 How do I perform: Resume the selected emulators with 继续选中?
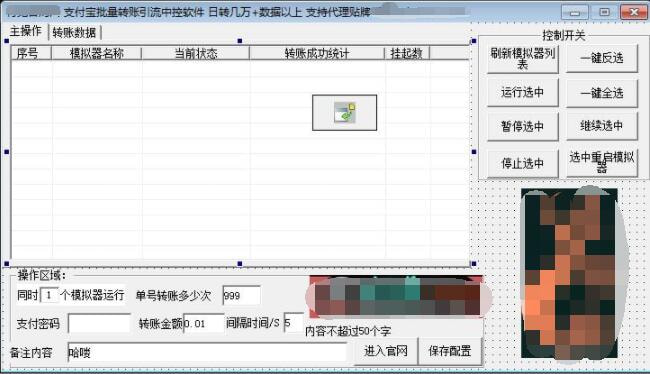tap(601, 126)
